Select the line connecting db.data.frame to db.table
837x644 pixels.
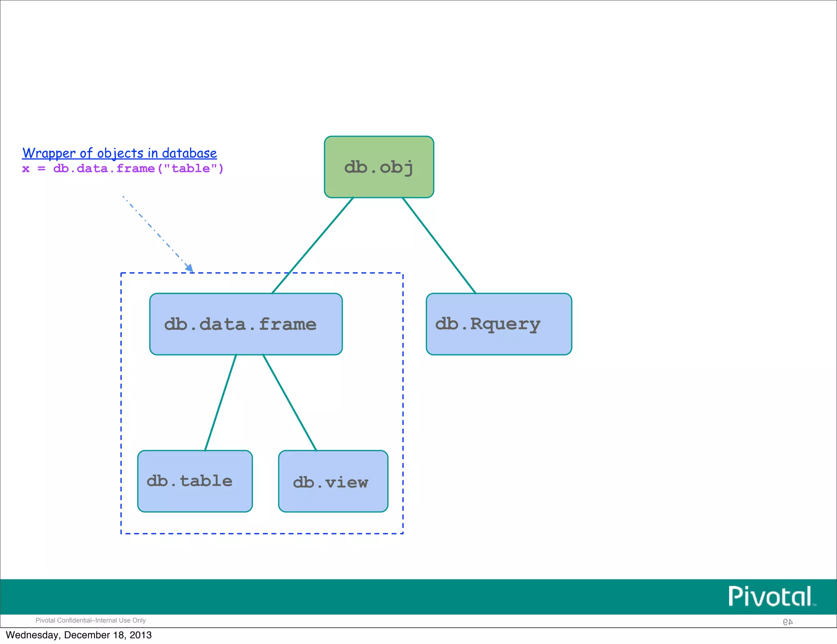[x=221, y=402]
